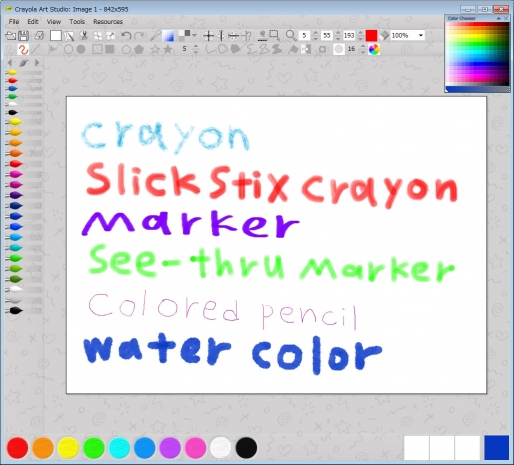Click the Print icon
The width and height of the screenshot is (514, 465).
pos(39,36)
